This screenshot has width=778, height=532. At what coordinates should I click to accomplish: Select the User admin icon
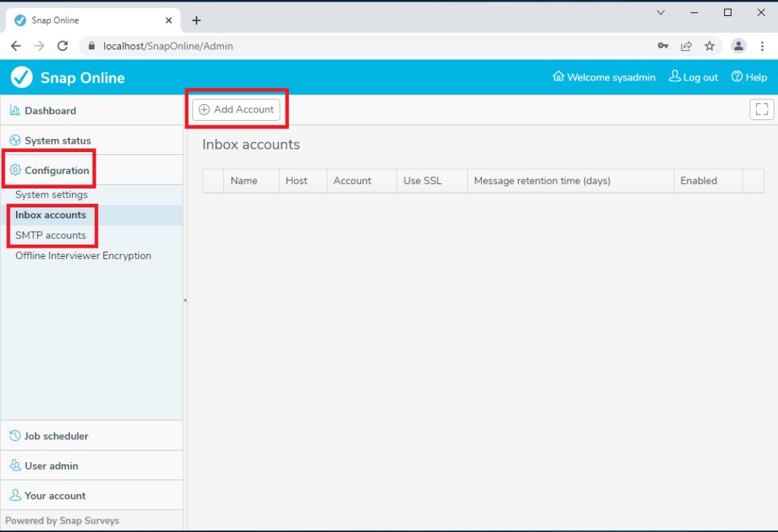coord(14,465)
